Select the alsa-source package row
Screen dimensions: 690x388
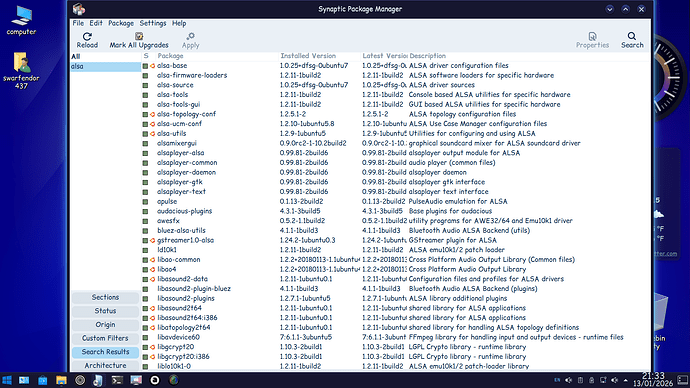point(395,85)
